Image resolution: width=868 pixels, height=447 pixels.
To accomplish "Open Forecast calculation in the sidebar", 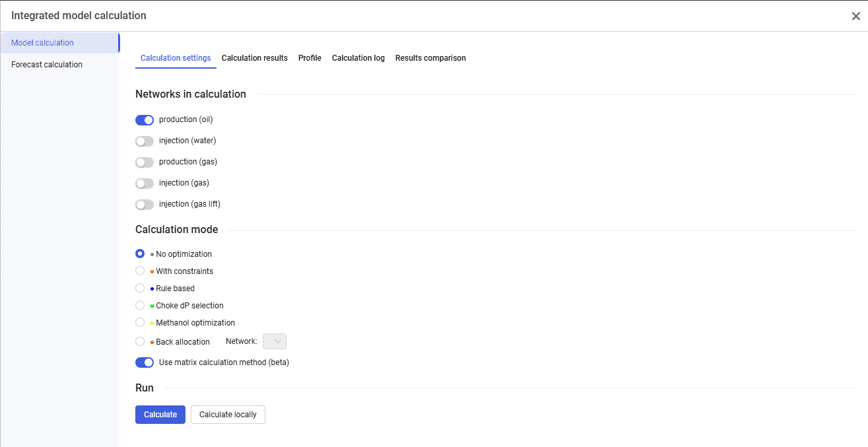I will 60,65.
